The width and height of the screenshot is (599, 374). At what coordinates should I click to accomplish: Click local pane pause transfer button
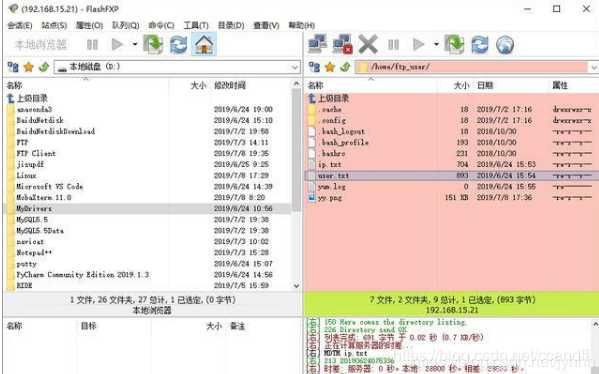[x=92, y=45]
